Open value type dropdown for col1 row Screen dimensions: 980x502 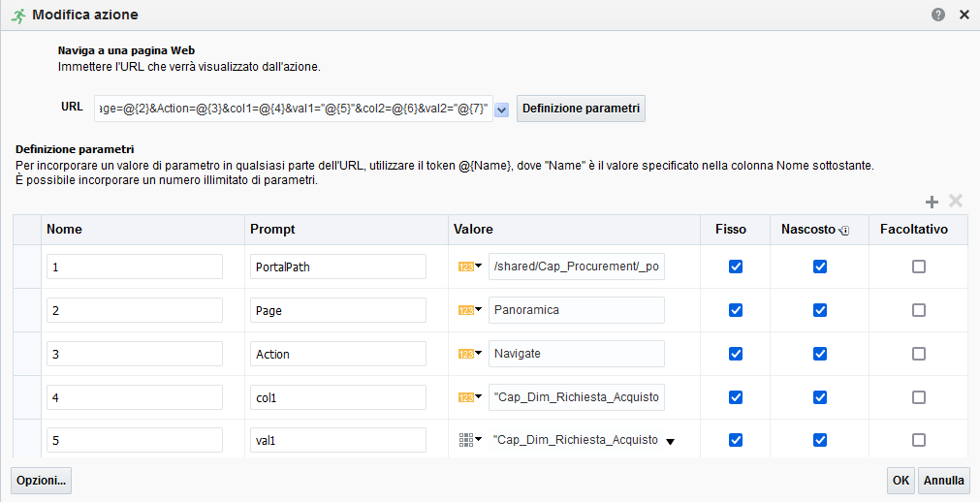(x=469, y=397)
